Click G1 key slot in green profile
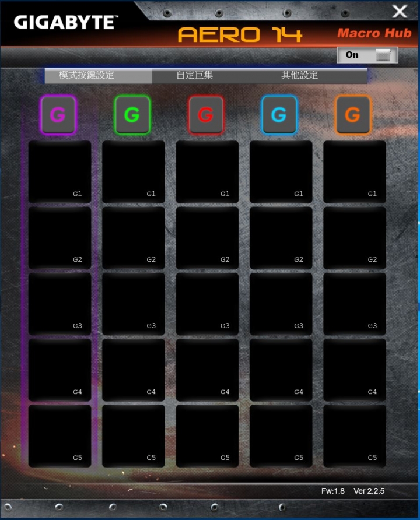The width and height of the screenshot is (420, 520). click(134, 172)
